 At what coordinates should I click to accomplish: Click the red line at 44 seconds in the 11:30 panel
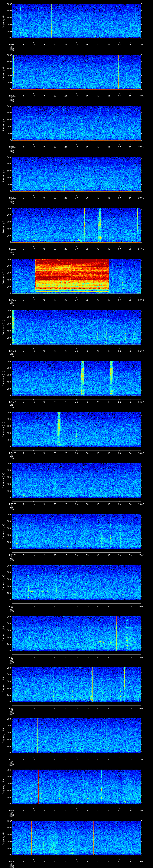coord(107,736)
